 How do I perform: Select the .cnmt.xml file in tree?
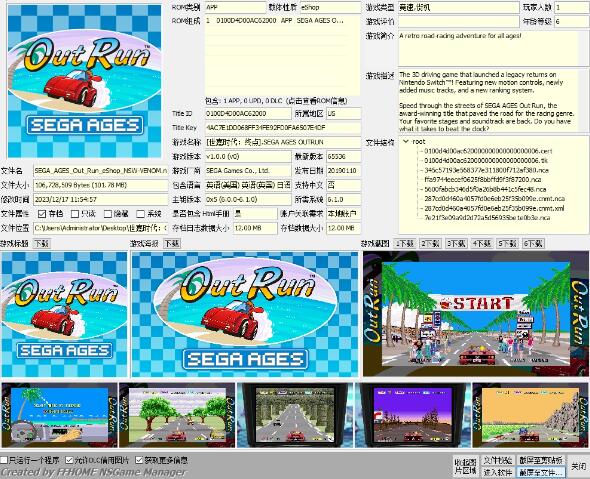[494, 208]
